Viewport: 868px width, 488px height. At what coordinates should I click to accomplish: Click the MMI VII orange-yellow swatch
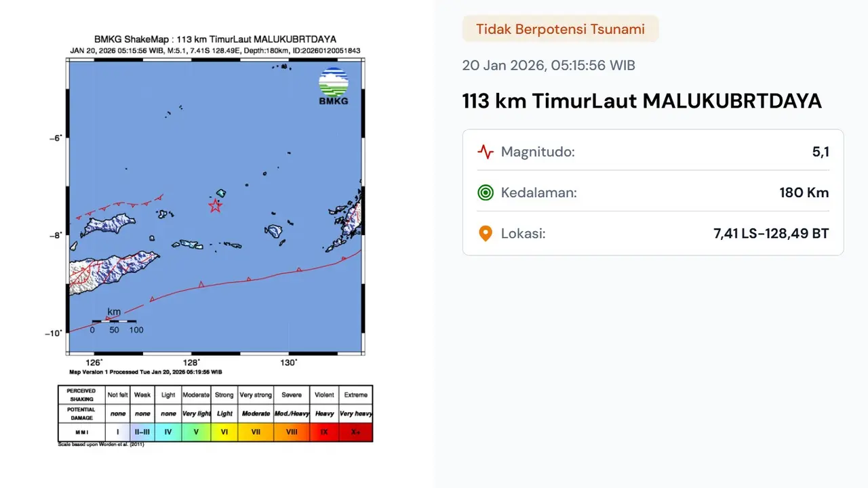256,432
